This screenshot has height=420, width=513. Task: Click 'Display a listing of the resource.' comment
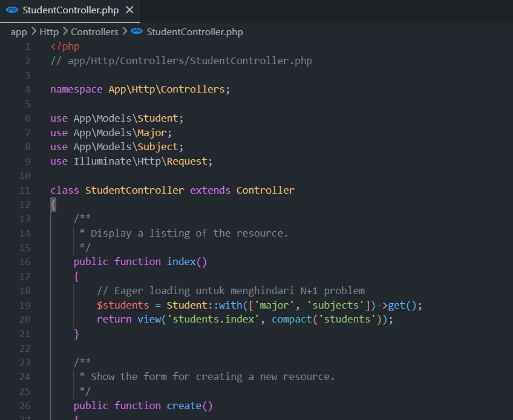coord(189,234)
